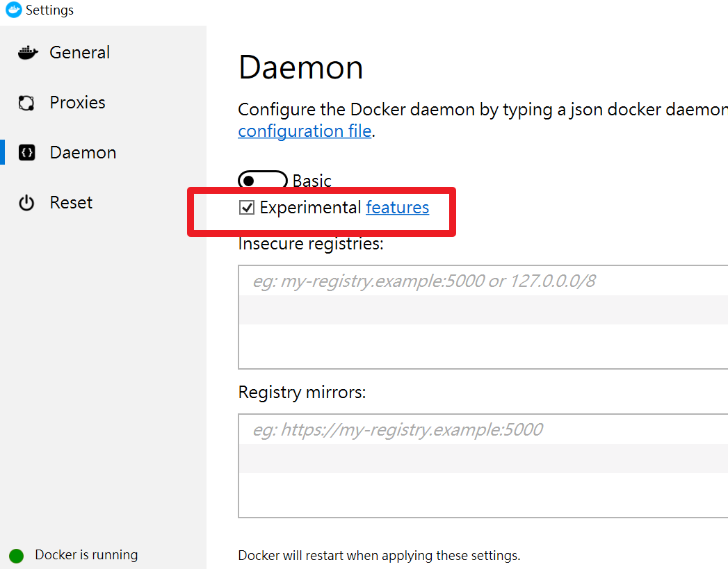728x569 pixels.
Task: Open the configuration file link
Action: (305, 131)
